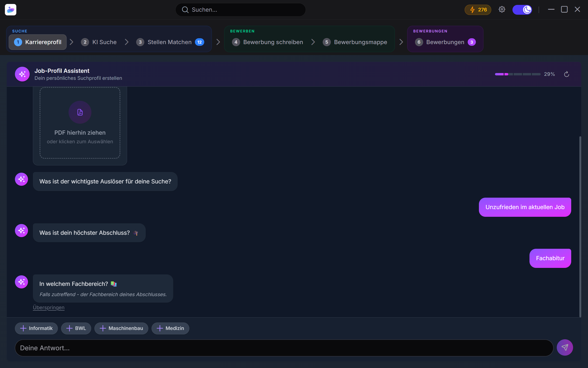Toggle the dark mode moon switch
The width and height of the screenshot is (588, 368).
click(522, 10)
